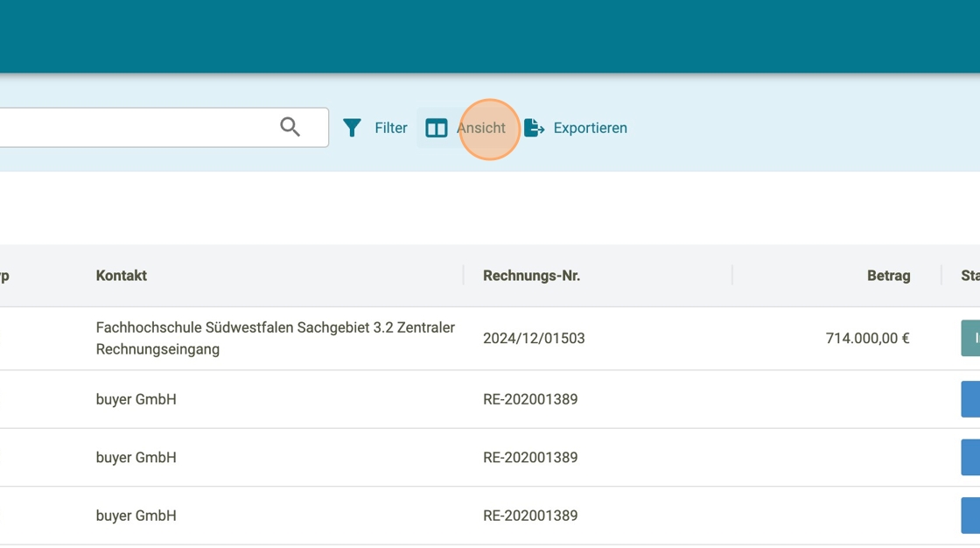
Task: Open the Ansicht view settings
Action: 465,128
